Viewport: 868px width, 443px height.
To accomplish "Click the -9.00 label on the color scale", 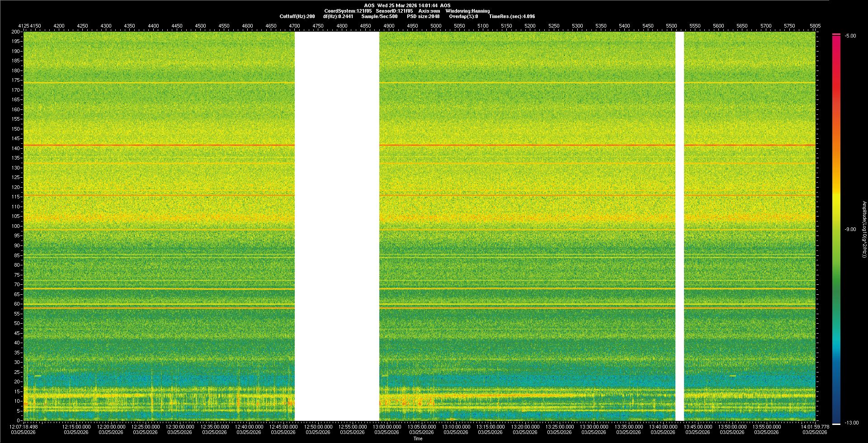I will [850, 230].
